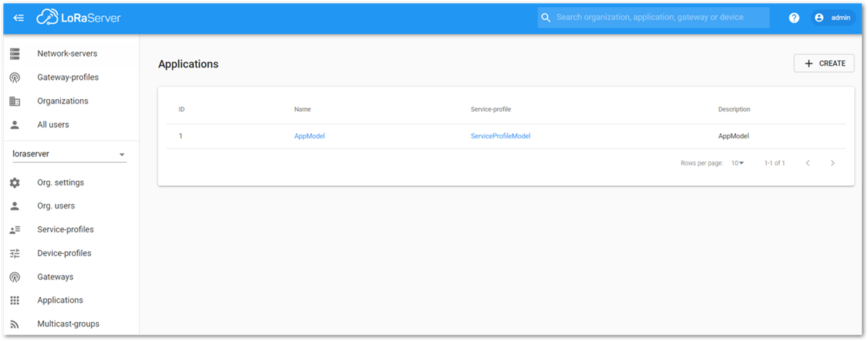
Task: Click the Multicast-groups feed icon
Action: [14, 324]
